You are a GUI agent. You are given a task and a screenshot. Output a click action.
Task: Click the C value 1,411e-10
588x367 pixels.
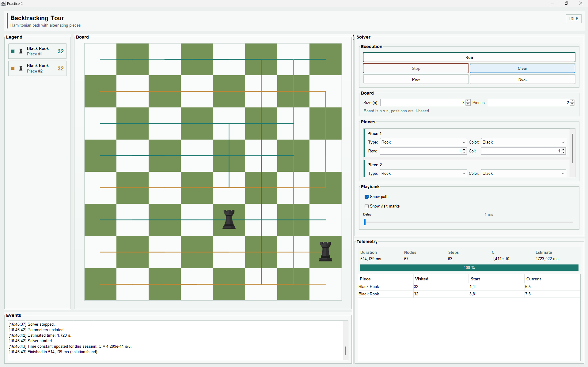500,259
